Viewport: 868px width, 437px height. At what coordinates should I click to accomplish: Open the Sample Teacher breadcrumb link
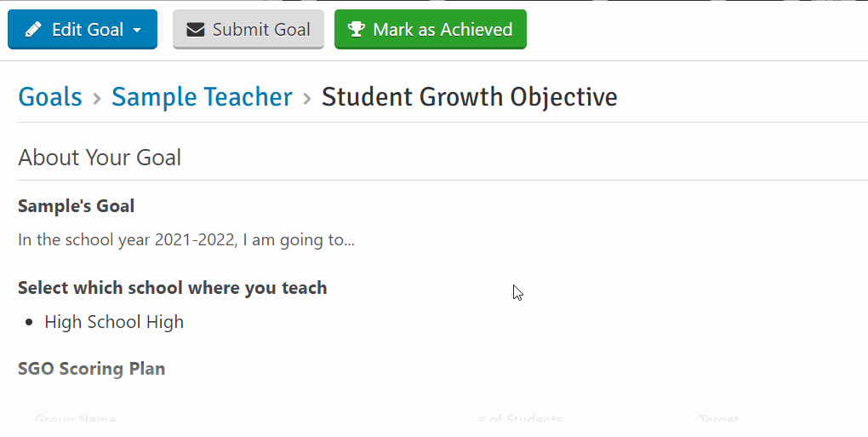202,97
